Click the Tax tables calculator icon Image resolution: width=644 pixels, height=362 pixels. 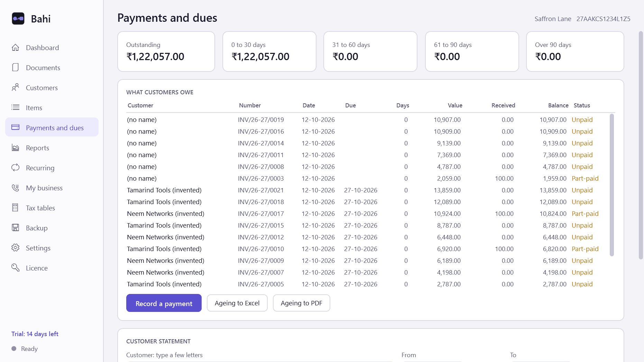tap(15, 208)
